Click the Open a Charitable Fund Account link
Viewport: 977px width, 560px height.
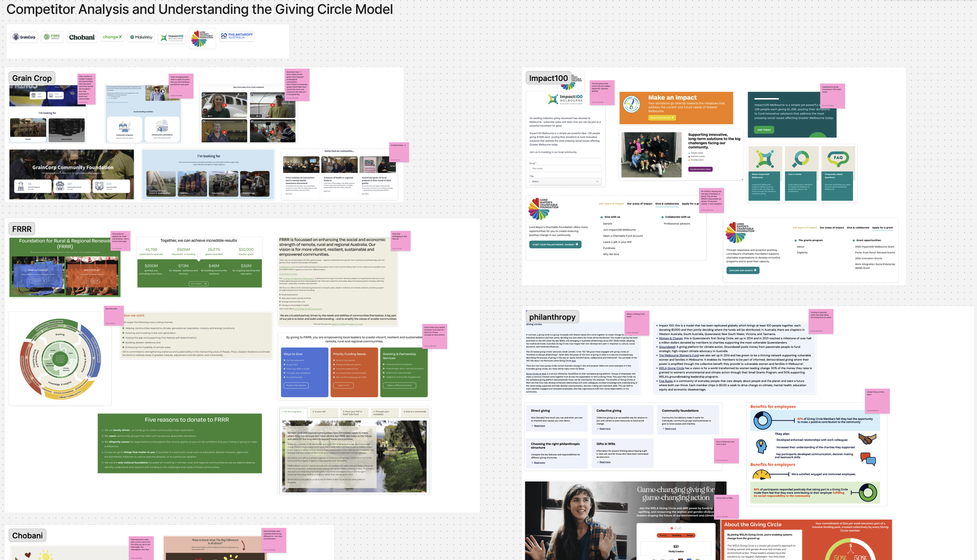pyautogui.click(x=623, y=236)
